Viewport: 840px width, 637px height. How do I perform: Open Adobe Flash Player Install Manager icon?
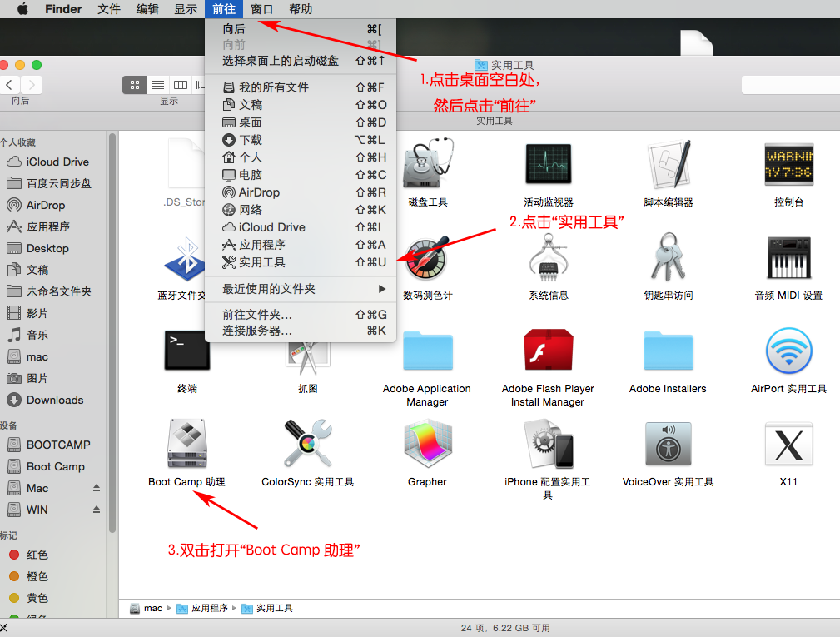coord(548,351)
